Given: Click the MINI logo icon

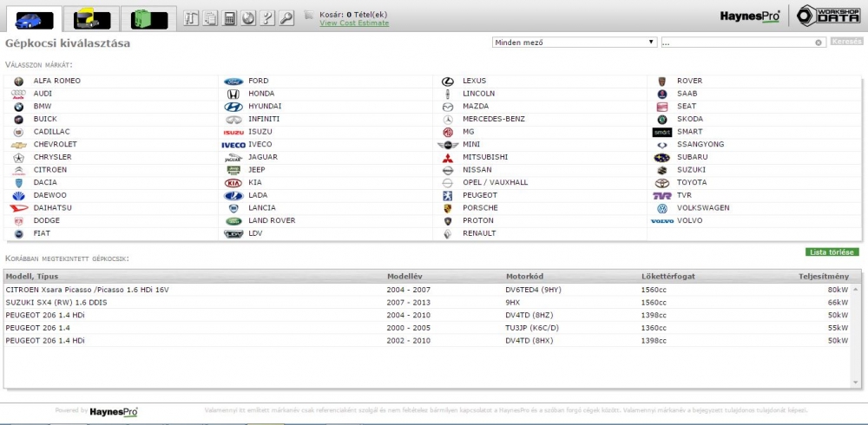Looking at the screenshot, I should (x=448, y=145).
